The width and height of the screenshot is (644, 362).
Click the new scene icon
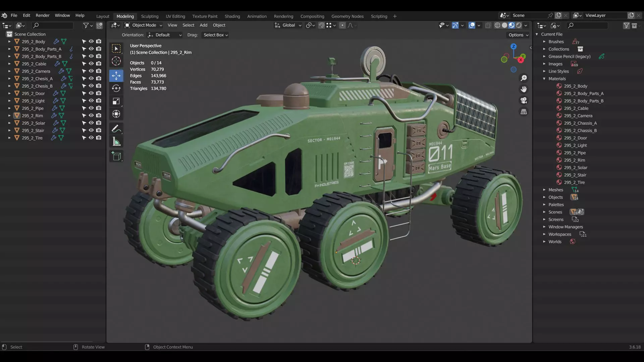[558, 15]
